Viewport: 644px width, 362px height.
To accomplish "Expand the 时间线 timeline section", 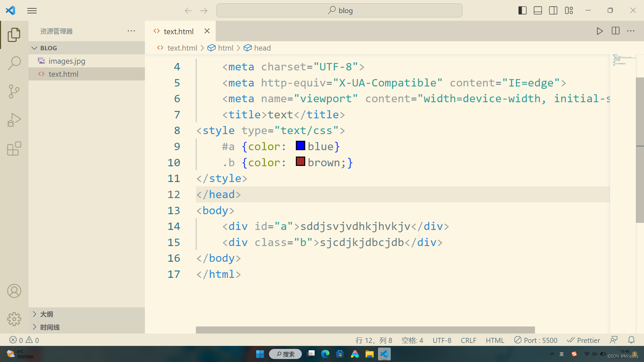I will [87, 327].
